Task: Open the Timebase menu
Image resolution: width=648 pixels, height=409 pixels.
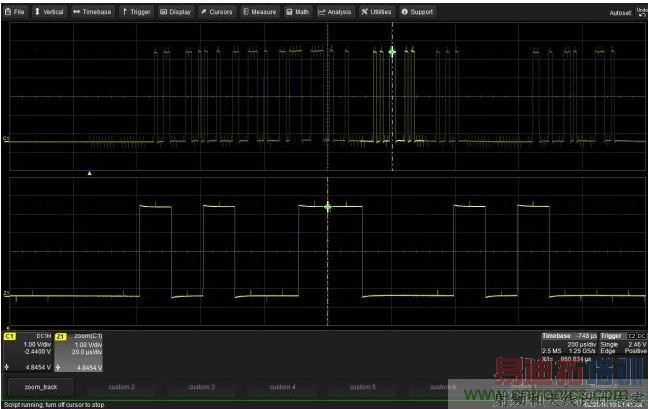Action: 93,12
